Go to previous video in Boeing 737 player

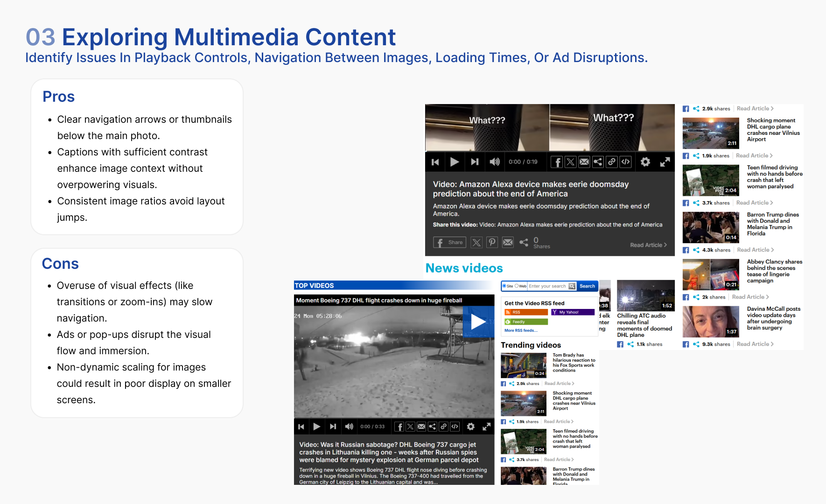(301, 427)
